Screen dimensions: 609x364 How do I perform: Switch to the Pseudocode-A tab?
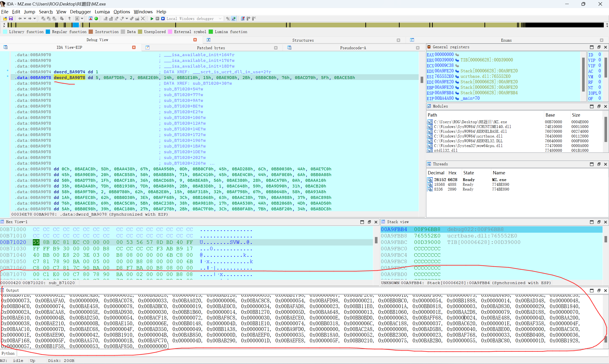click(x=353, y=48)
